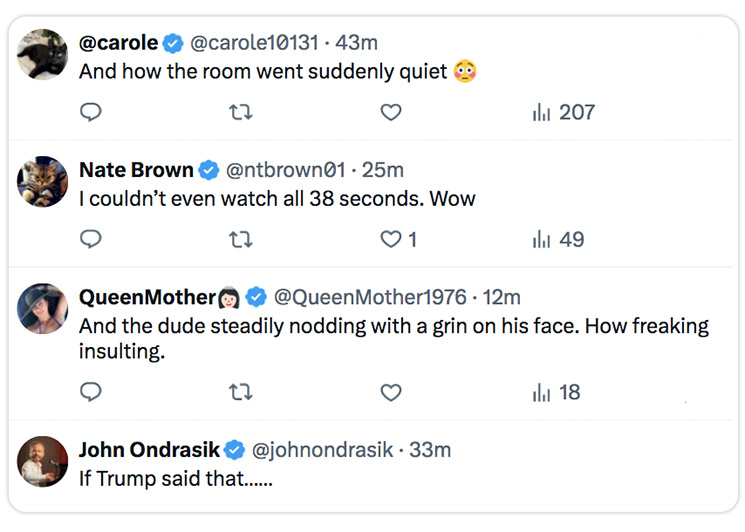Reply to QueenMother's tweet

coord(91,393)
